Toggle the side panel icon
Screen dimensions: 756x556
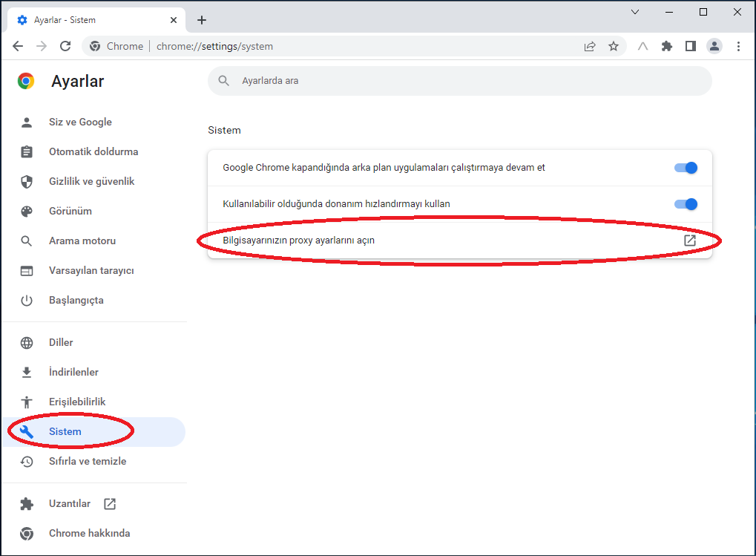coord(691,46)
